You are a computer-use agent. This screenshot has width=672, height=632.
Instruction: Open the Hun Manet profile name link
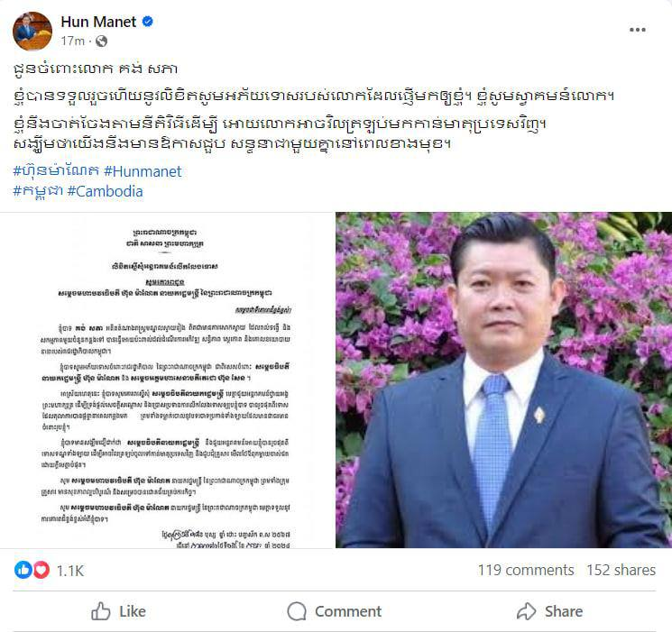point(98,22)
